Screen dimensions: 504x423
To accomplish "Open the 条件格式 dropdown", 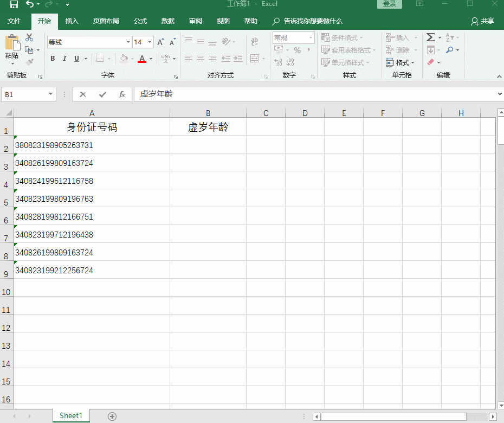I will point(343,37).
